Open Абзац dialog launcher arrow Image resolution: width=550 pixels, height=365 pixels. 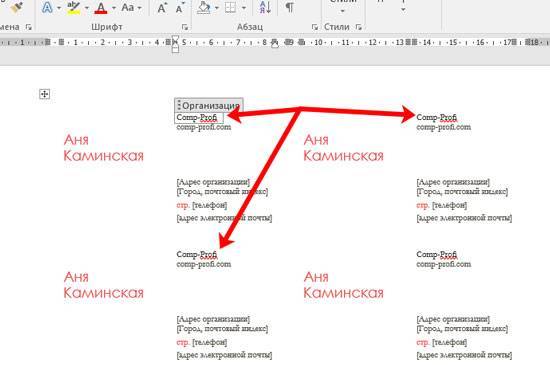[315, 27]
